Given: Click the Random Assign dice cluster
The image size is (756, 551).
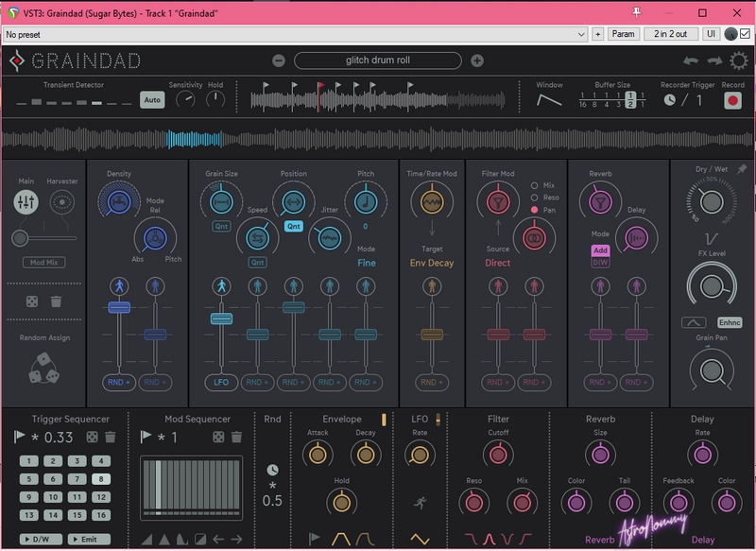Looking at the screenshot, I should 43,369.
